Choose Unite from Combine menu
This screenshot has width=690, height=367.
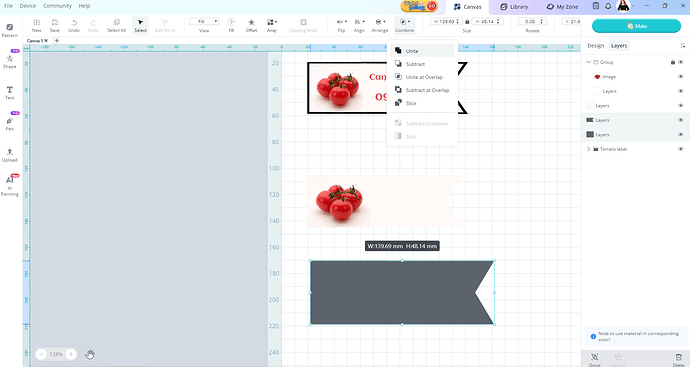pyautogui.click(x=422, y=51)
